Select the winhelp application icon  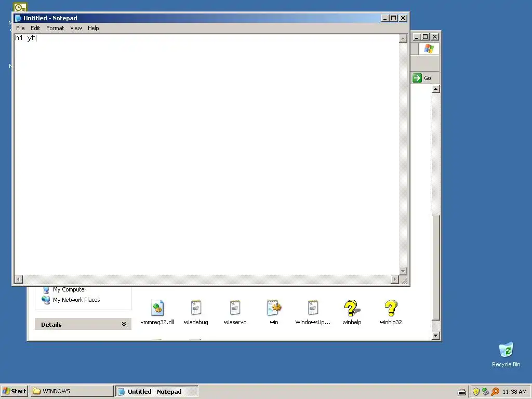point(352,308)
